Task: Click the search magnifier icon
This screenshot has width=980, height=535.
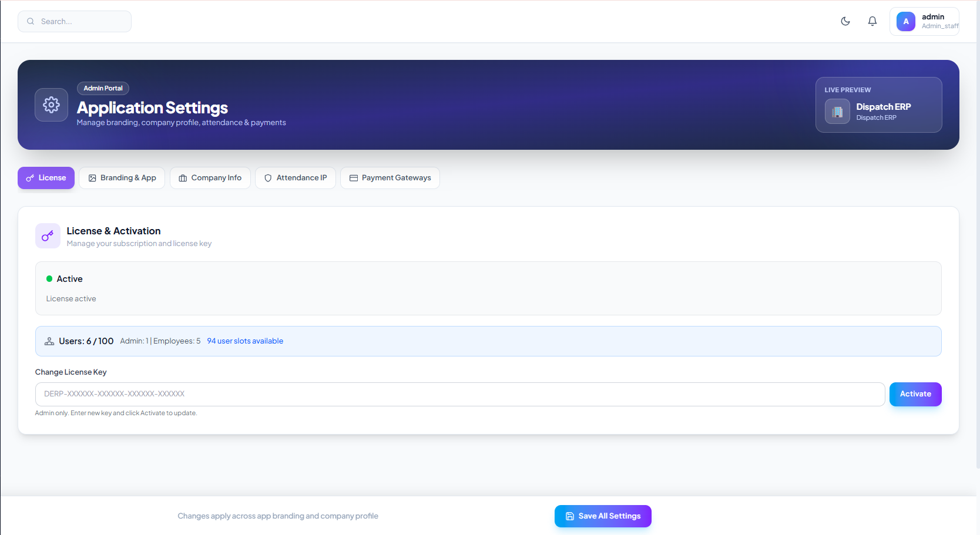Action: tap(31, 22)
